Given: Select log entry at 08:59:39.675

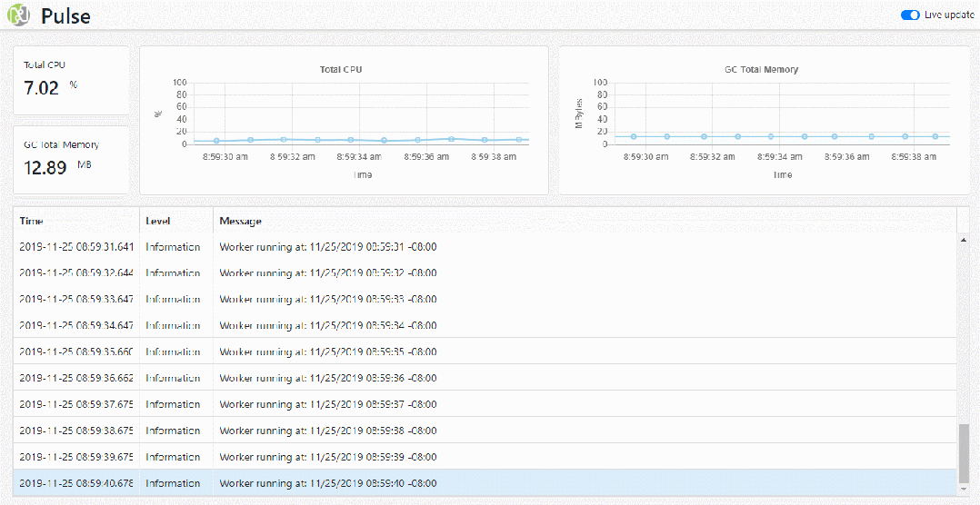Looking at the screenshot, I should pos(76,457).
